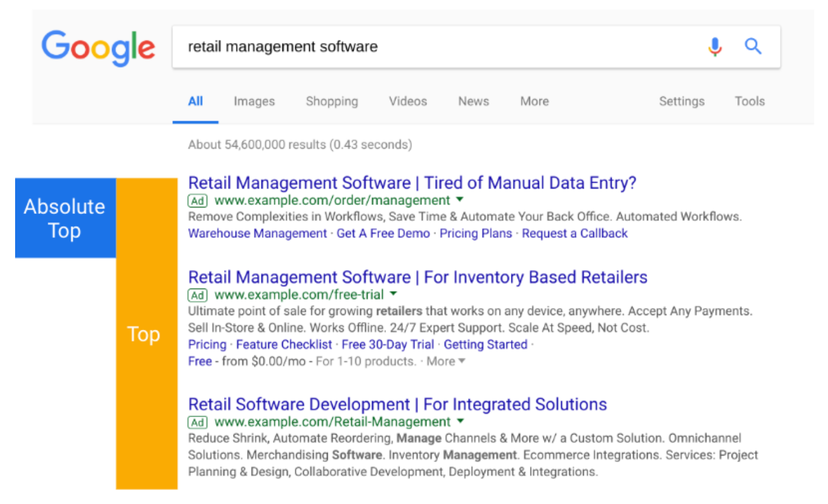The height and width of the screenshot is (504, 828).
Task: Switch to the Images tab
Action: (x=254, y=101)
